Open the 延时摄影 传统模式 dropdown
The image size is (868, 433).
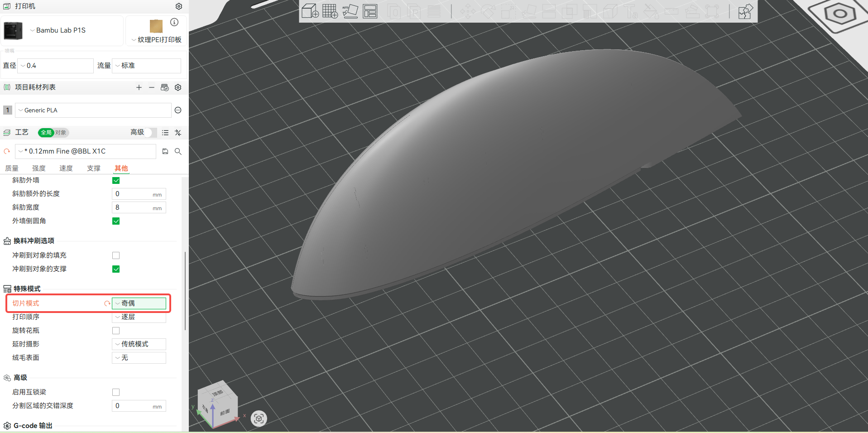coord(139,344)
